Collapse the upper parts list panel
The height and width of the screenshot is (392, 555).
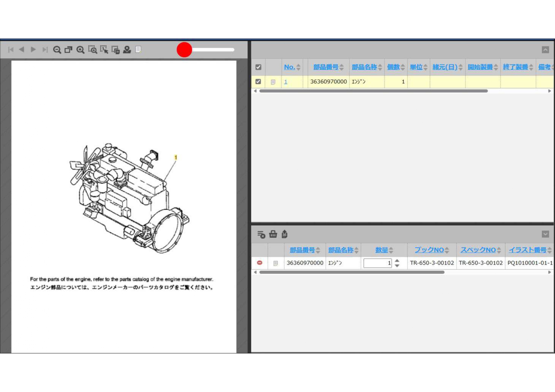click(545, 50)
